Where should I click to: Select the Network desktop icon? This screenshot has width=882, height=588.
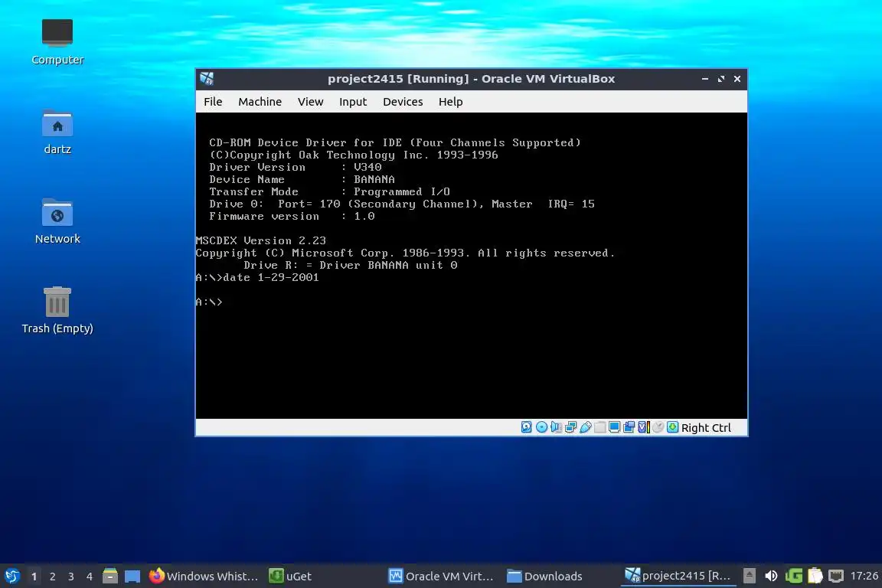click(57, 221)
